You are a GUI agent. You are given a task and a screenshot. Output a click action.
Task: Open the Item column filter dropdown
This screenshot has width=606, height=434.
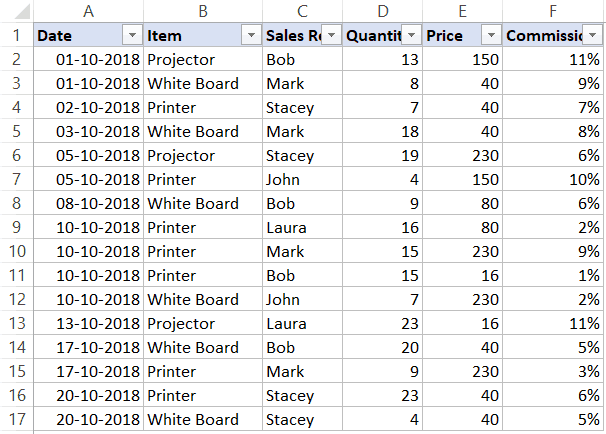tap(251, 35)
